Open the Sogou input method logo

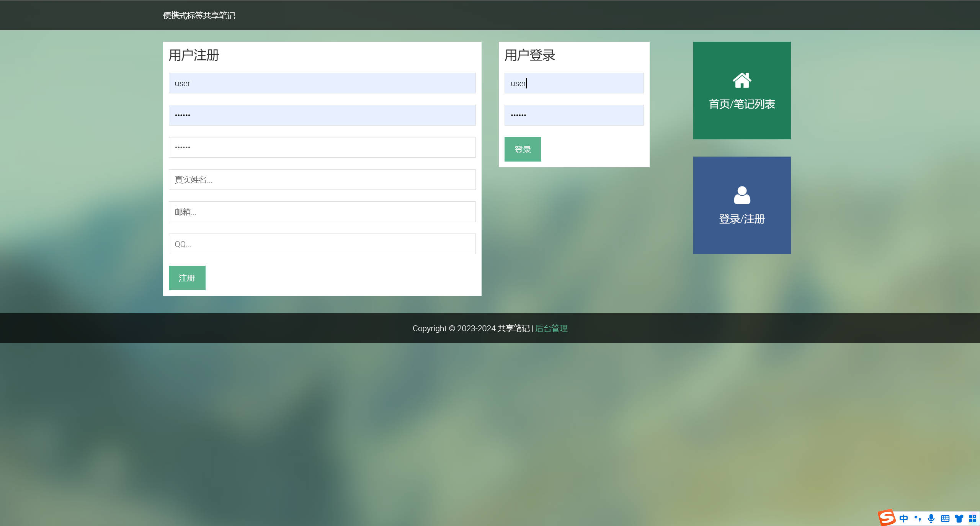coord(887,518)
